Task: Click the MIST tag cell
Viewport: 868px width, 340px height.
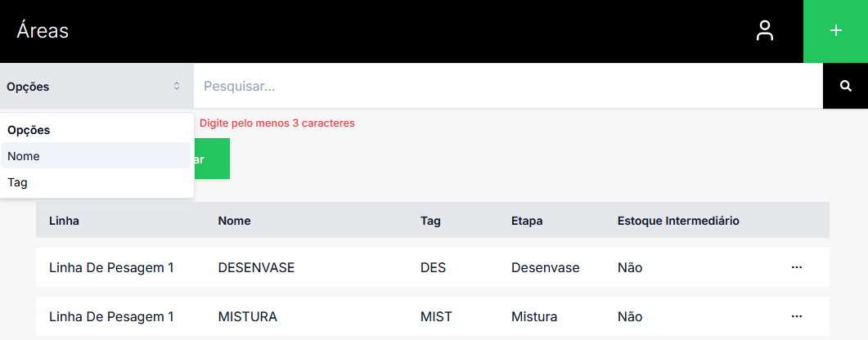Action: tap(436, 316)
